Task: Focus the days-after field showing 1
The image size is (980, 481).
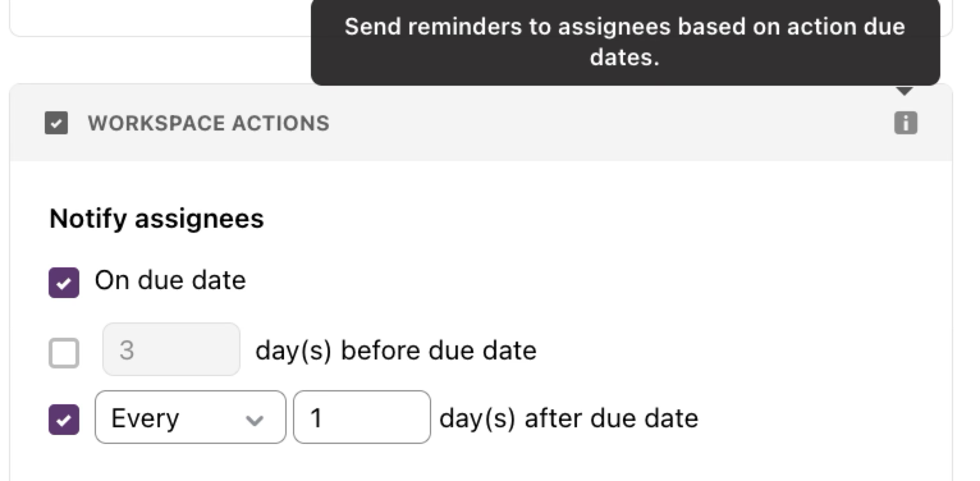Action: [x=362, y=417]
